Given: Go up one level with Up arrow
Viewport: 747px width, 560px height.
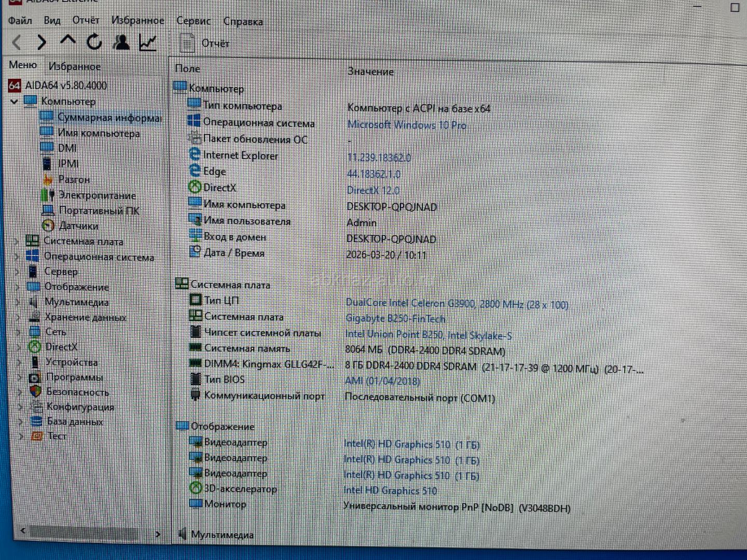Looking at the screenshot, I should (x=67, y=41).
